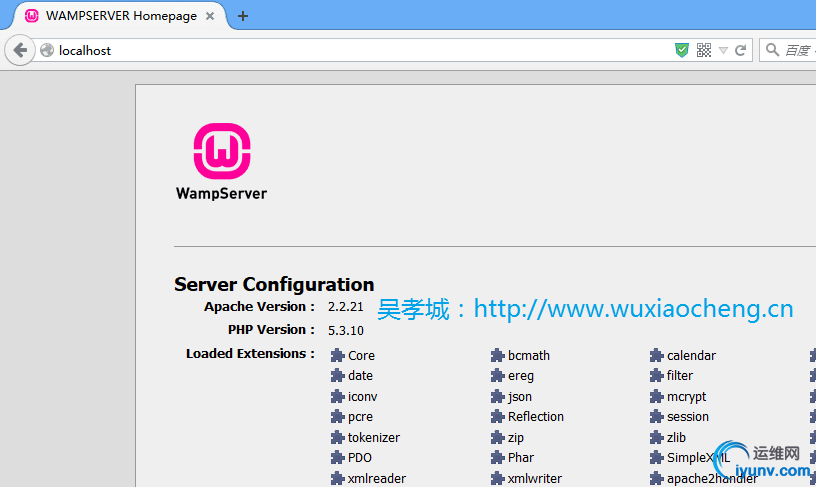816x487 pixels.
Task: Click the puzzle icon beside Phar
Action: tap(498, 458)
